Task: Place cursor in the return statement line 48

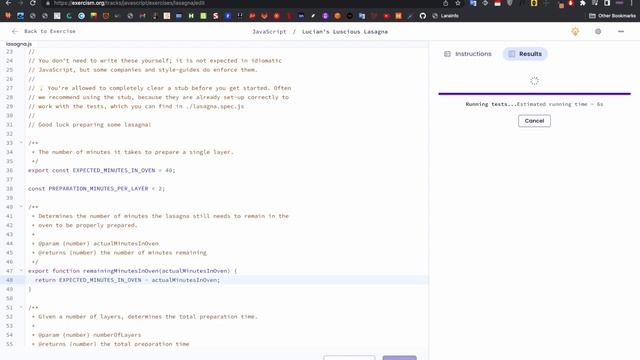Action: click(x=127, y=280)
